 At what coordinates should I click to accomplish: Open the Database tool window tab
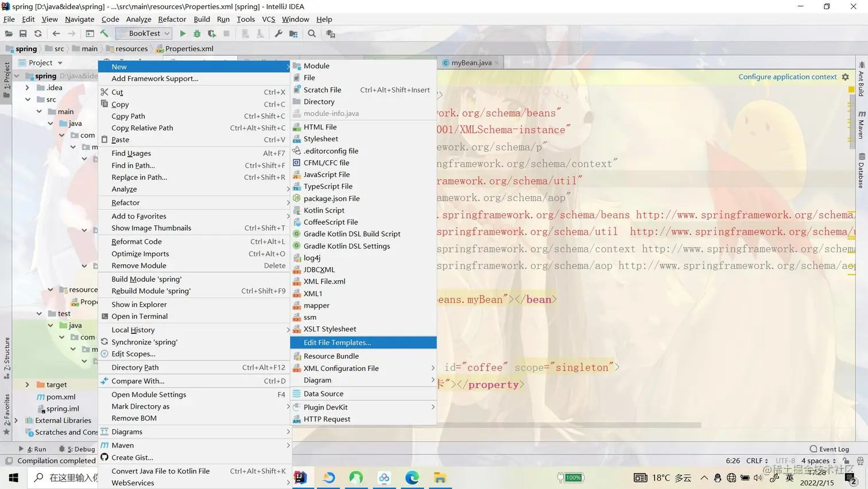861,170
